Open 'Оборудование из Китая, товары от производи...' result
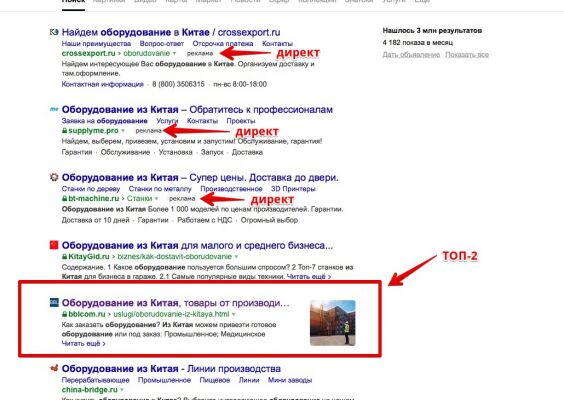The image size is (564, 400). 176,303
